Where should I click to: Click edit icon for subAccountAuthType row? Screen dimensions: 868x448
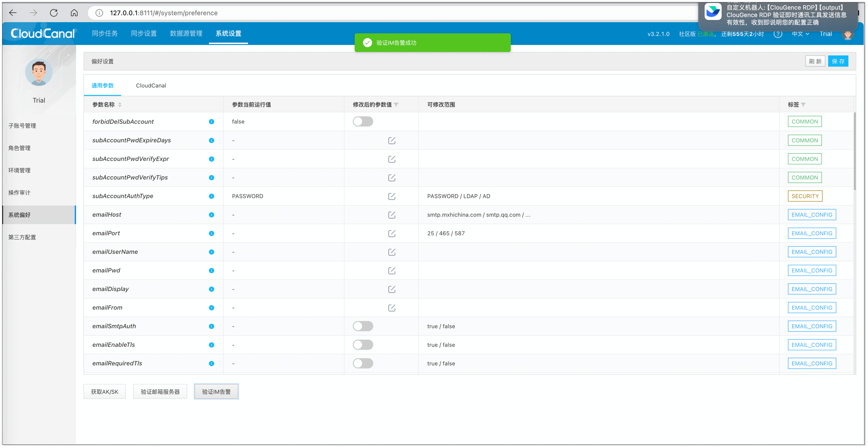click(x=392, y=196)
